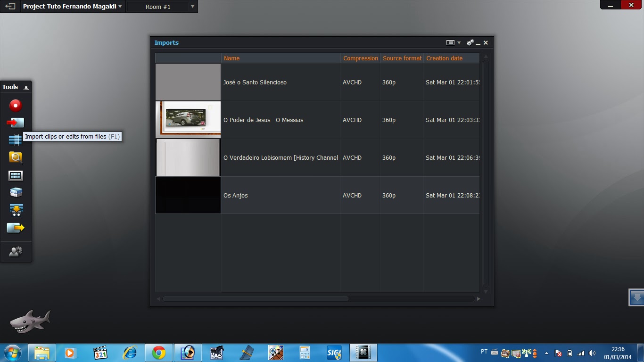Click the exit project arrow icon
Viewport: 644px width, 362px height.
click(x=10, y=7)
